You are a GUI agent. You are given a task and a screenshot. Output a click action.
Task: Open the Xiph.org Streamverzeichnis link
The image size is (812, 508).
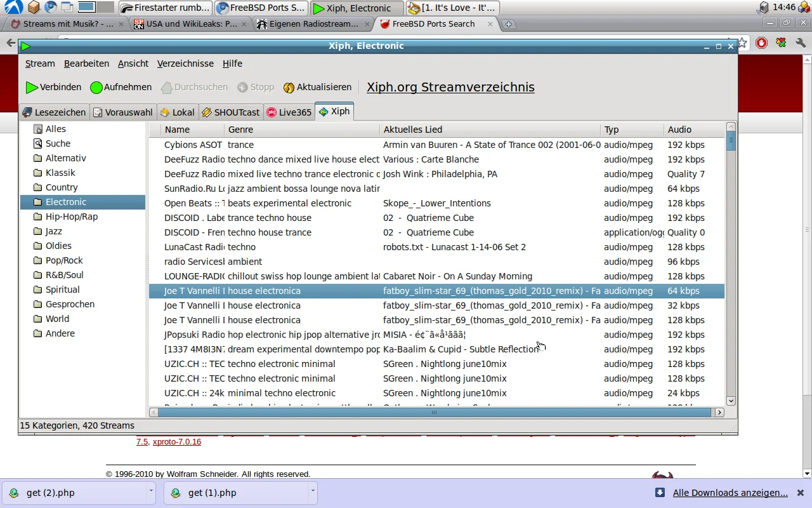coord(450,87)
